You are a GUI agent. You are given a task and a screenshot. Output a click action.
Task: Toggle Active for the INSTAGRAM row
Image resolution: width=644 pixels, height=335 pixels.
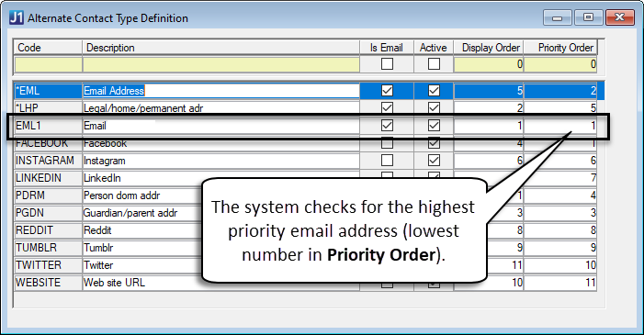434,160
